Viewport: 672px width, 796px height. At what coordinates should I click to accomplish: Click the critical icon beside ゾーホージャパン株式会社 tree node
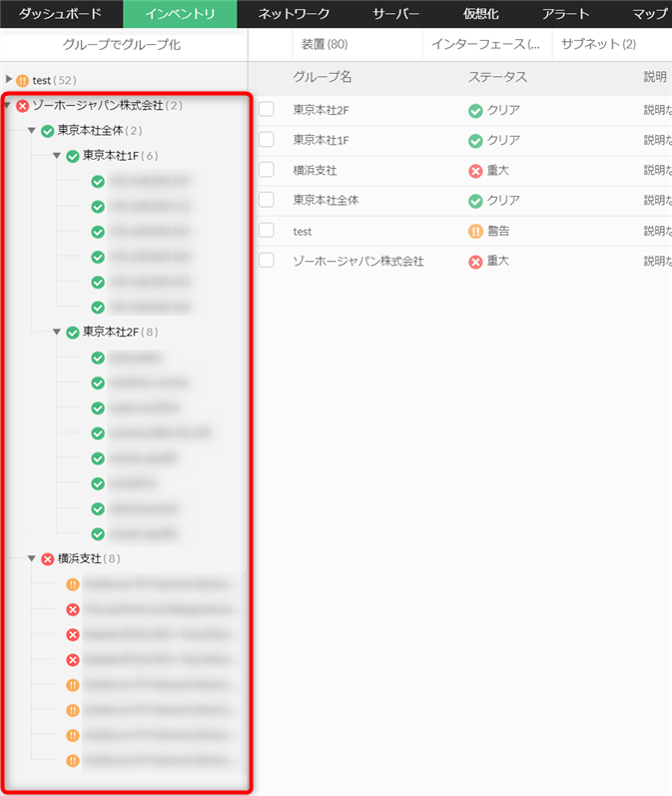22,106
